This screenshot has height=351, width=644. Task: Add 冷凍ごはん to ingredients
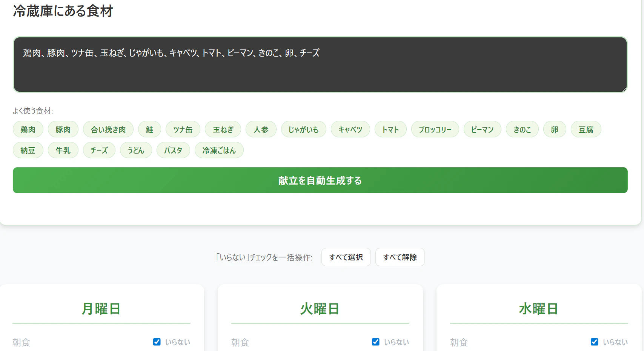(x=219, y=150)
